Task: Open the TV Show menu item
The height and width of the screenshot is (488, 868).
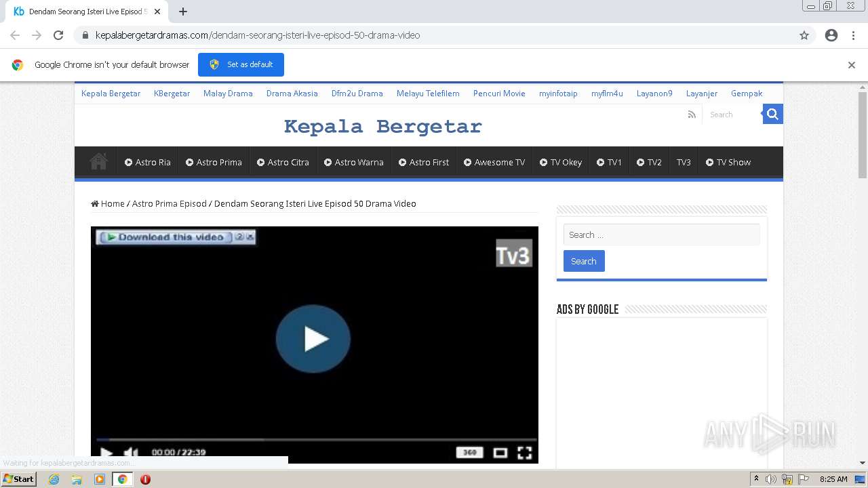Action: point(728,162)
